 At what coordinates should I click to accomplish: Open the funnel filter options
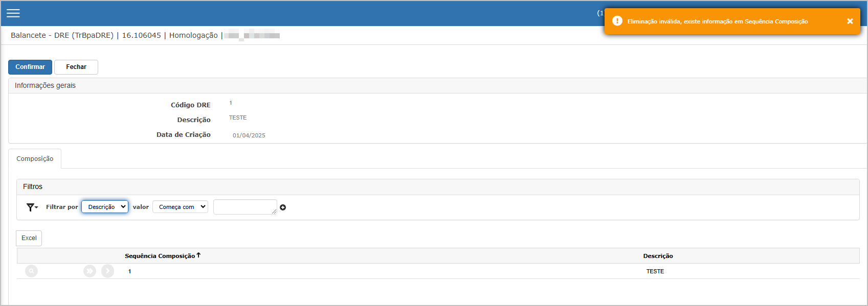[32, 207]
